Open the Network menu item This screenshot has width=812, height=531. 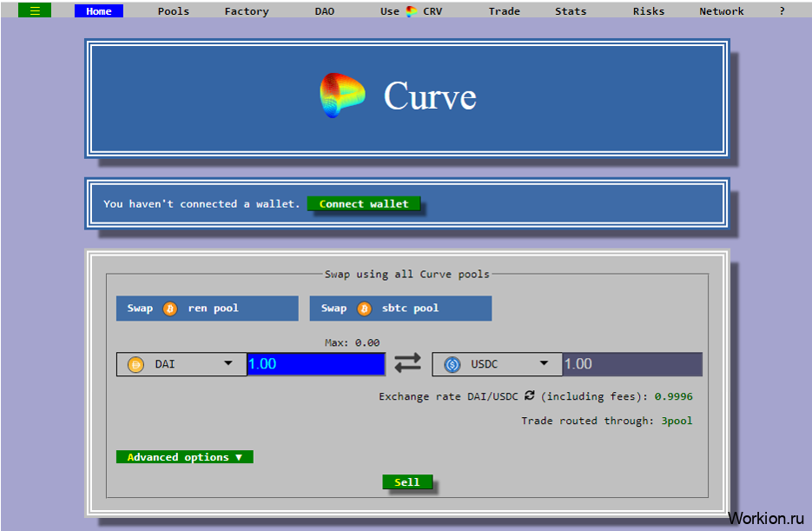coord(722,11)
